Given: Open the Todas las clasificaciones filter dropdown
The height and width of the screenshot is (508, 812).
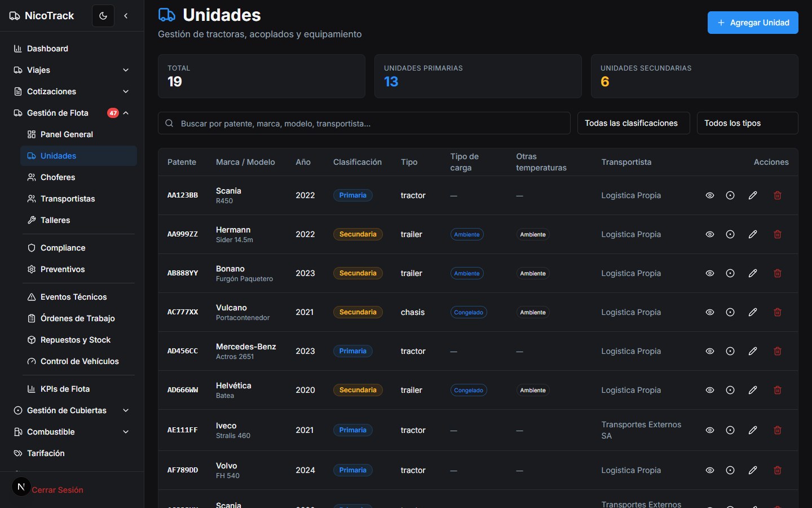Looking at the screenshot, I should (633, 123).
